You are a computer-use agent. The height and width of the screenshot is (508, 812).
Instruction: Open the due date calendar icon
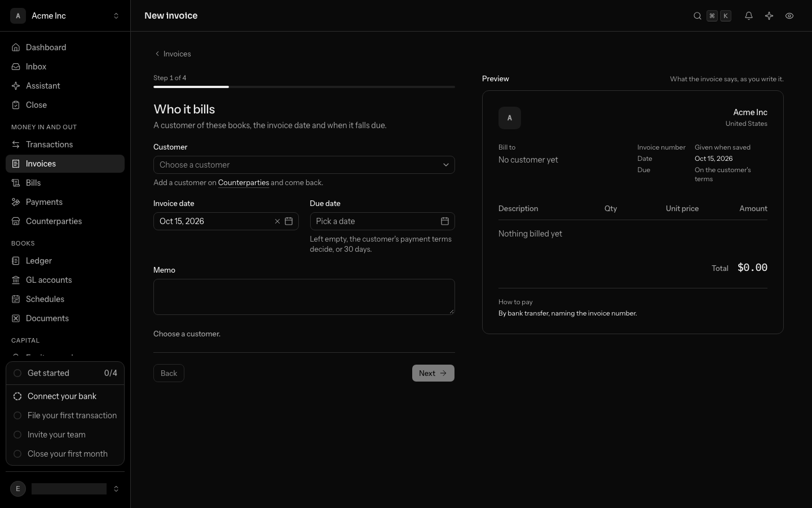[x=445, y=221]
